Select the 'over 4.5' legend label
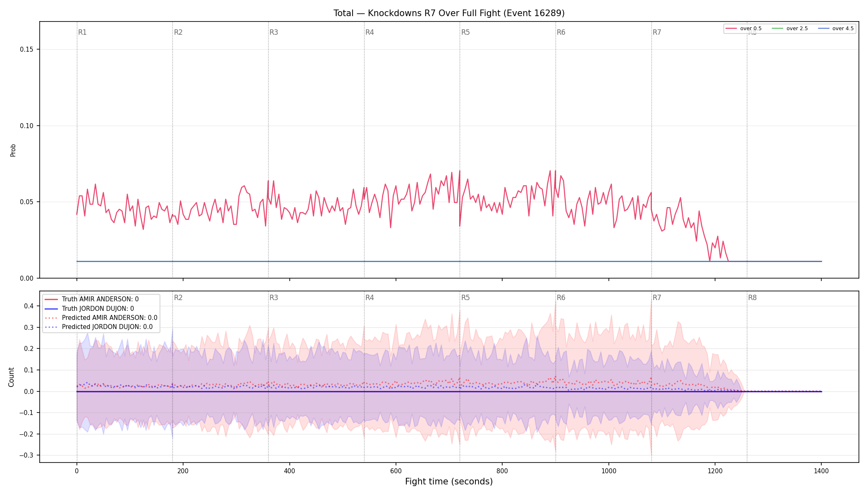Viewport: 868px width, 496px height. 843,29
